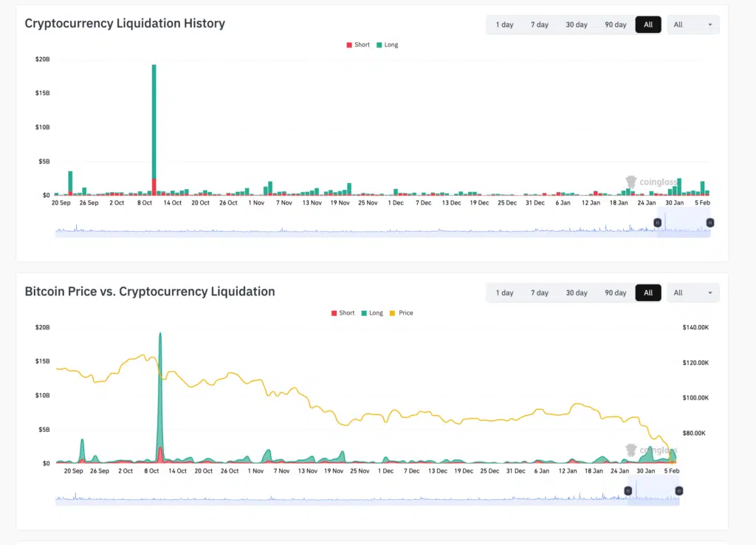
Task: Switch Liquidation History to the 7 day range
Action: coord(540,24)
